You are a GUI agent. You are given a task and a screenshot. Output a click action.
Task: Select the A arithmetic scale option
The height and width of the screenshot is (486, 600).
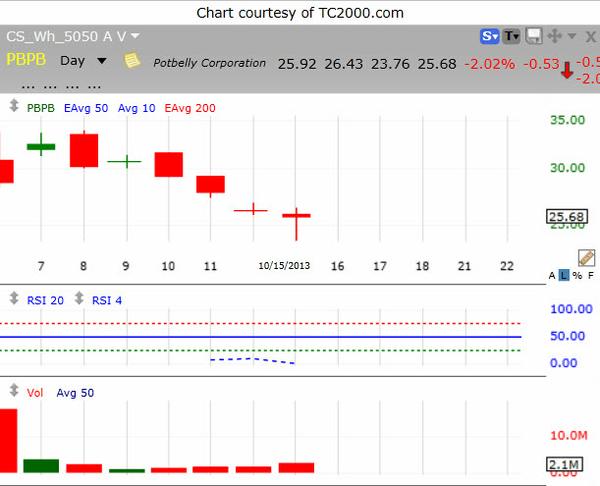pos(552,276)
